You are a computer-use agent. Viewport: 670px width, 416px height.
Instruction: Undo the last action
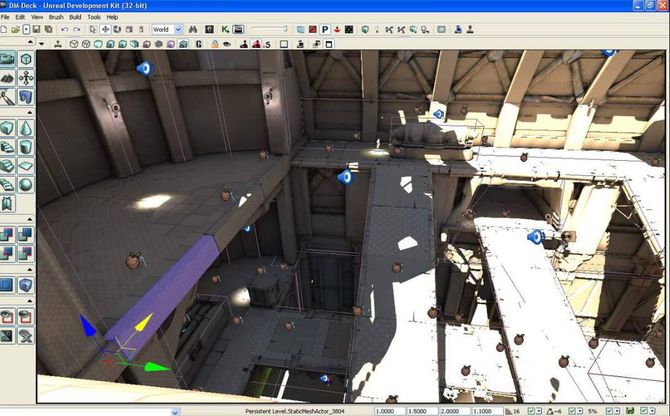[65, 29]
